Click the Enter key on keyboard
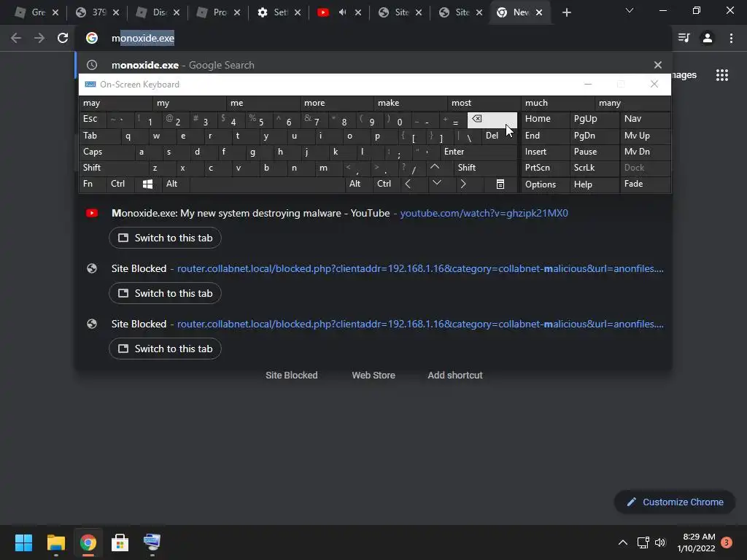 point(479,152)
